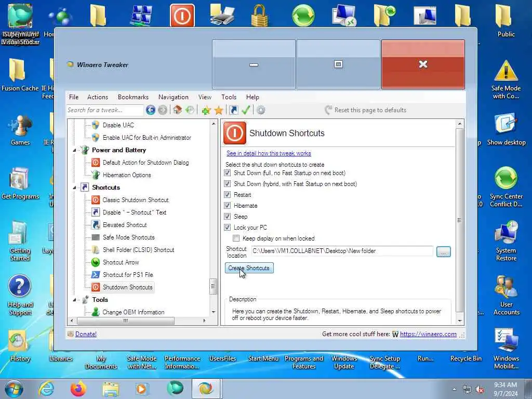This screenshot has height=399, width=532.
Task: Select Shortcut Arrow tweak
Action: [x=121, y=262]
